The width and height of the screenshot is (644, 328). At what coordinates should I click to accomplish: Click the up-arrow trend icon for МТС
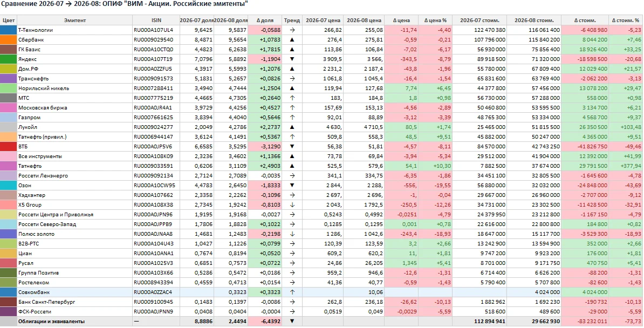[x=292, y=98]
